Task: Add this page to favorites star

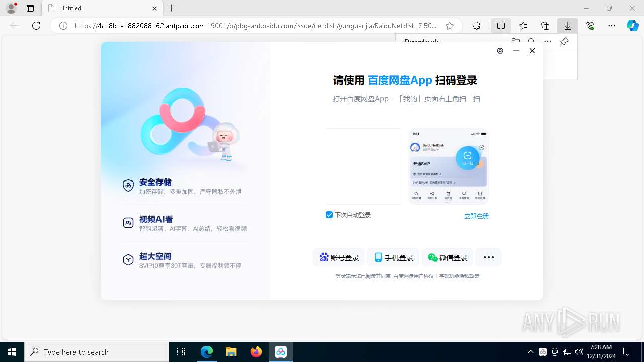Action: click(x=450, y=26)
